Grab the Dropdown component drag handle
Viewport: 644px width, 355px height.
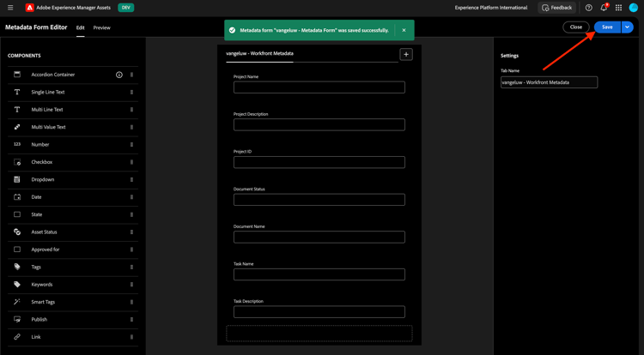(131, 179)
